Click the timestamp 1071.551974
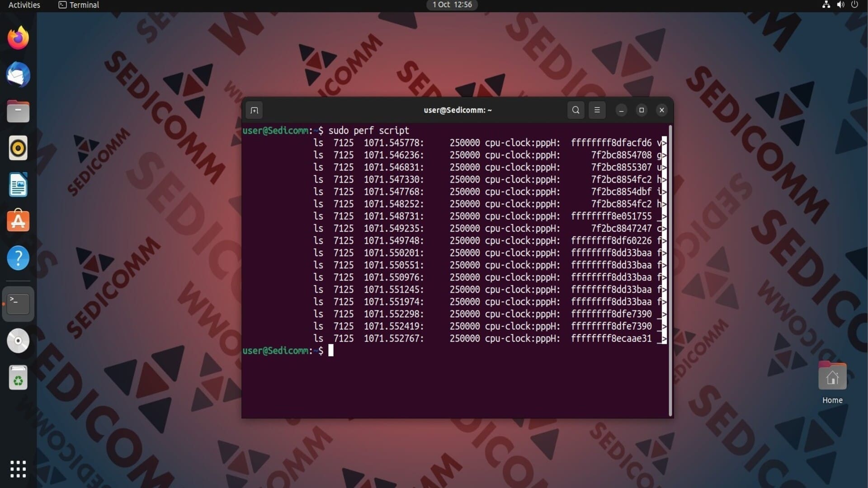 pyautogui.click(x=394, y=301)
